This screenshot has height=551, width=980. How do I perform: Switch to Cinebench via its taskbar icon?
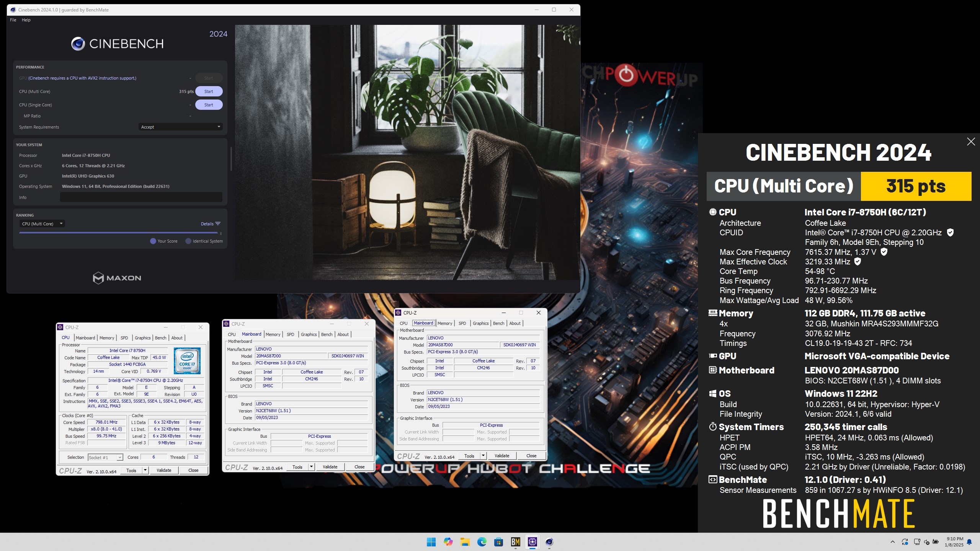549,542
